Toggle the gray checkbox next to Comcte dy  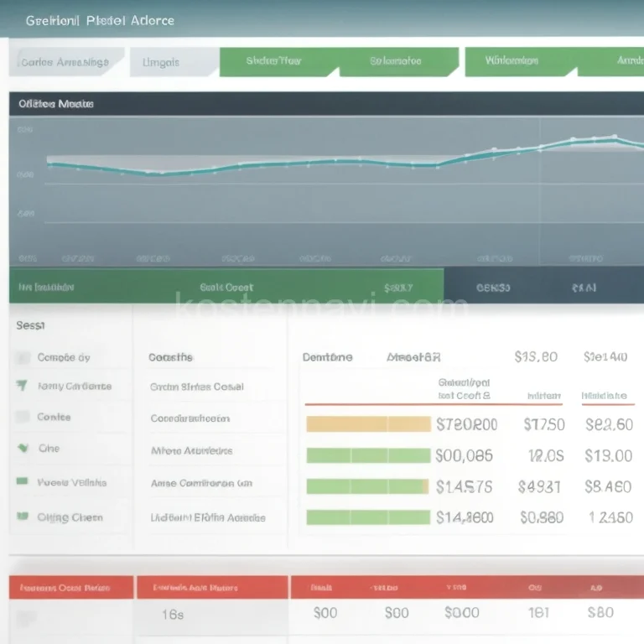pos(23,358)
